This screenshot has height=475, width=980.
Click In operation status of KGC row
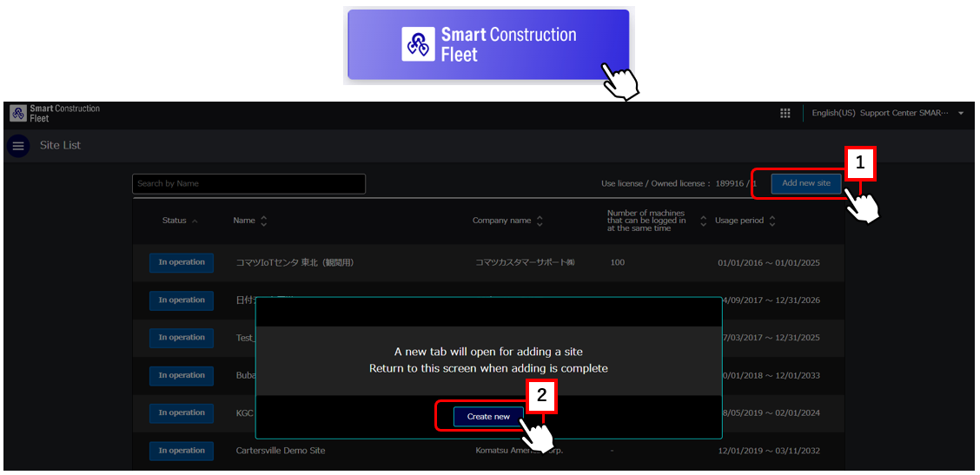[x=182, y=413]
